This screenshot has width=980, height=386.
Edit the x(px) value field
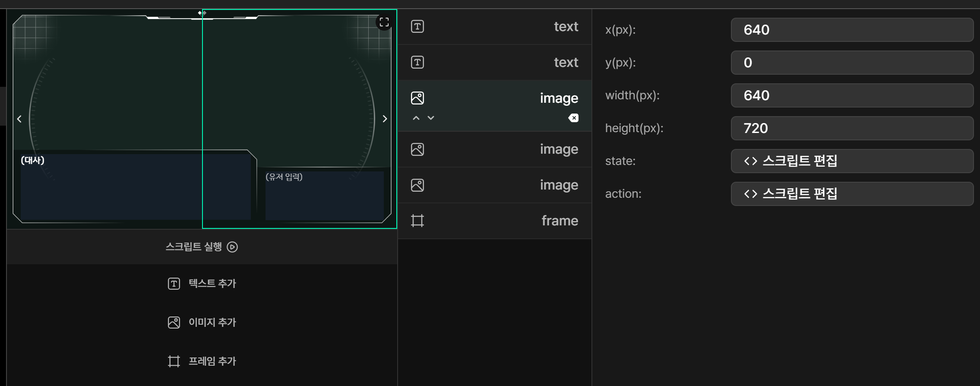tap(851, 30)
